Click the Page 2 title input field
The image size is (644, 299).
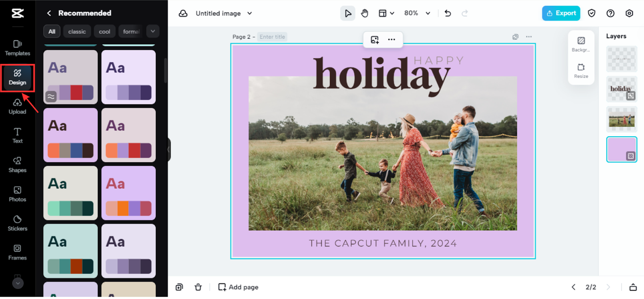click(272, 37)
